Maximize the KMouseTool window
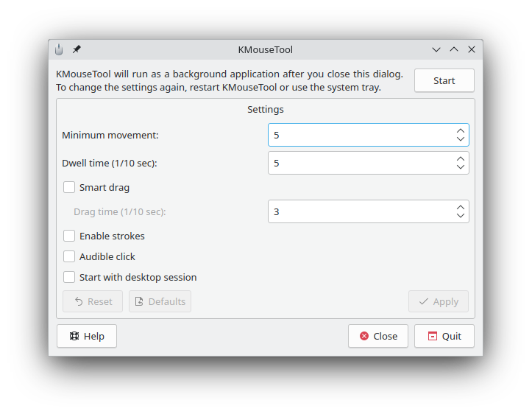Screen dimensions: 532x414 click(454, 50)
